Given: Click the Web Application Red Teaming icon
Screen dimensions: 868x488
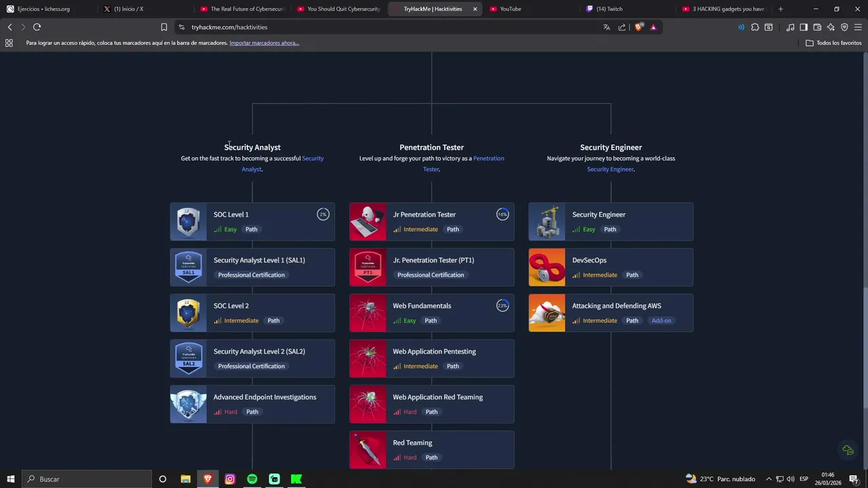Looking at the screenshot, I should click(x=368, y=404).
